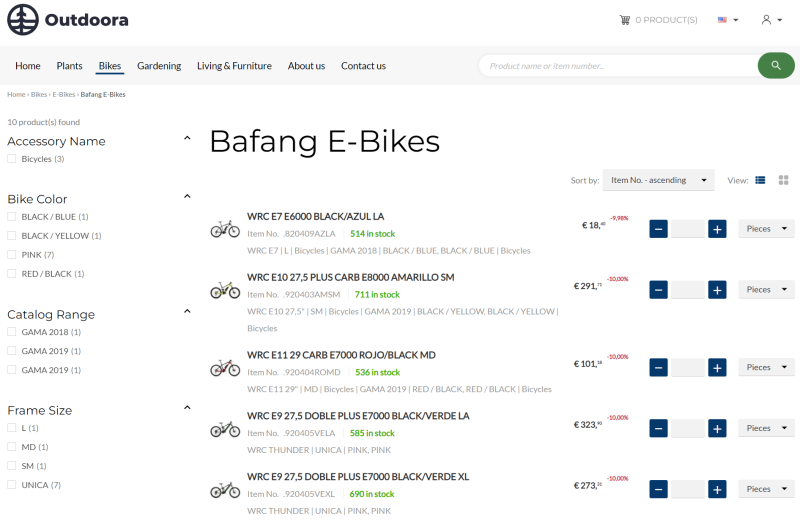The height and width of the screenshot is (524, 800).
Task: Click bike thumbnail for WRC E11 29 ROJO/BLACK
Action: [x=225, y=367]
